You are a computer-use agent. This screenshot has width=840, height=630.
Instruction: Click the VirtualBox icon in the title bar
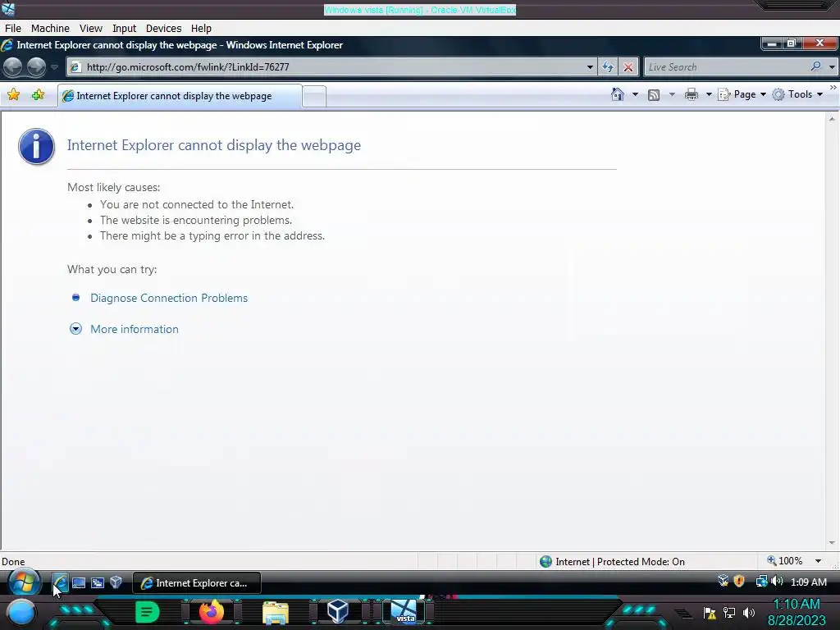(8, 9)
